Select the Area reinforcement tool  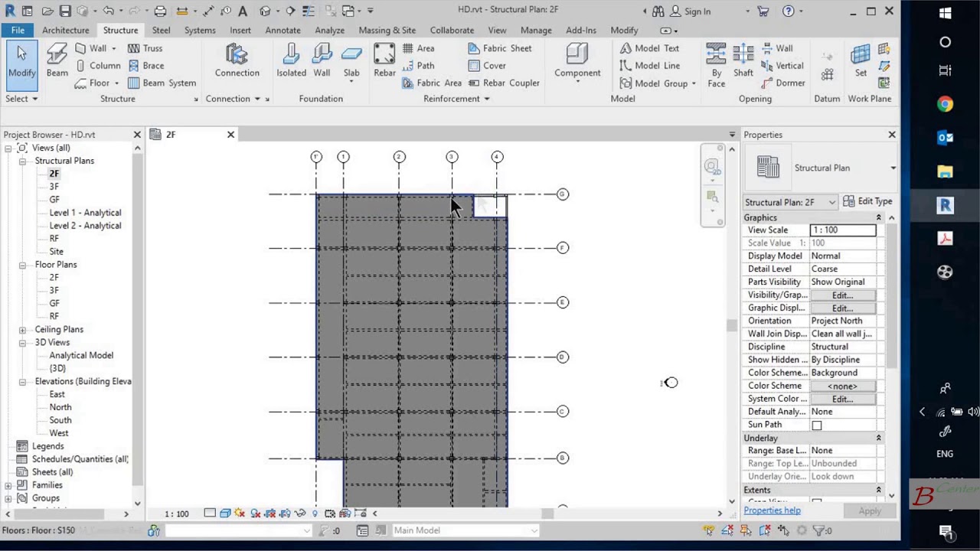[418, 48]
